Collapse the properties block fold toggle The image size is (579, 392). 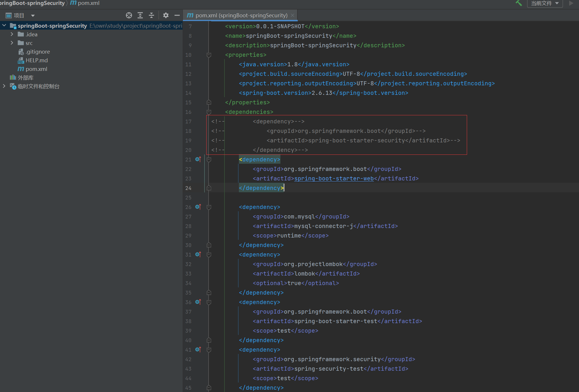tap(209, 55)
